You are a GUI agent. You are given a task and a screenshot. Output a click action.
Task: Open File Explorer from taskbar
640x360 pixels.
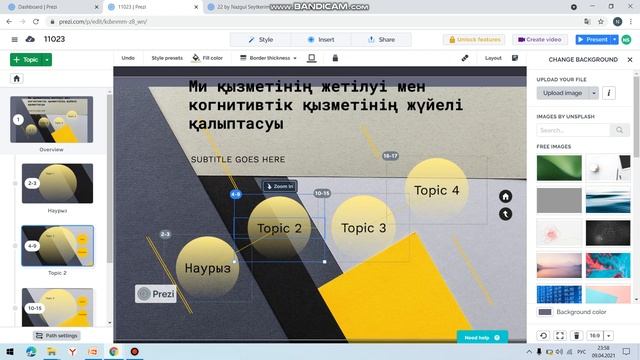(51, 351)
